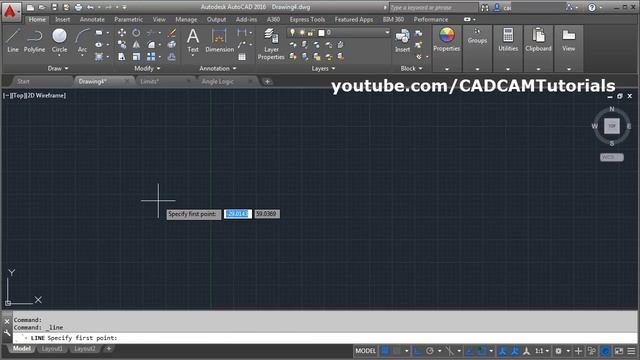Toggle Ortho mode in status bar
This screenshot has width=640, height=360.
(x=417, y=351)
